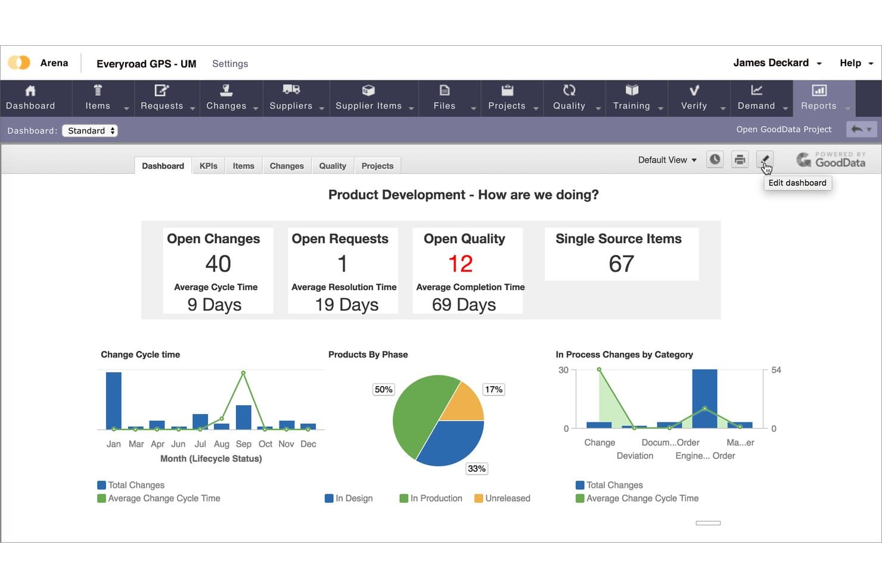Open the James Deckard user menu
The width and height of the screenshot is (882, 588).
(777, 63)
